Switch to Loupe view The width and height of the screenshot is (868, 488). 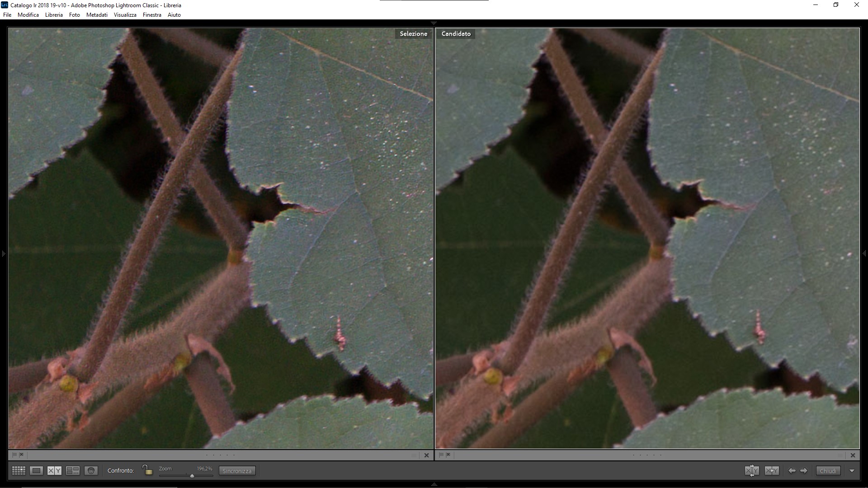37,471
